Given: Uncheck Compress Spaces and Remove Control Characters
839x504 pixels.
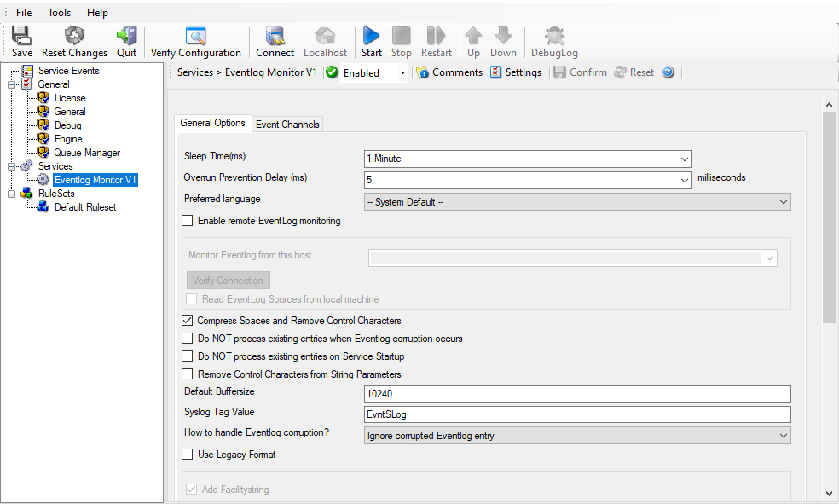Looking at the screenshot, I should tap(188, 321).
